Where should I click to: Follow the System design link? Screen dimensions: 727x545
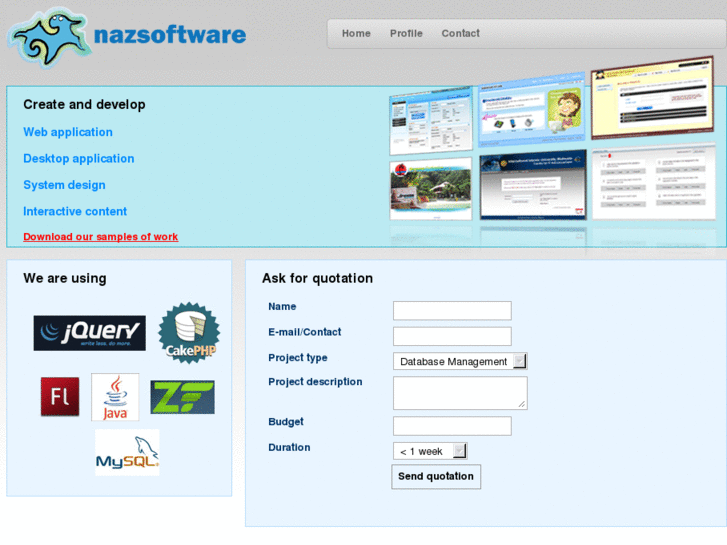pos(64,185)
